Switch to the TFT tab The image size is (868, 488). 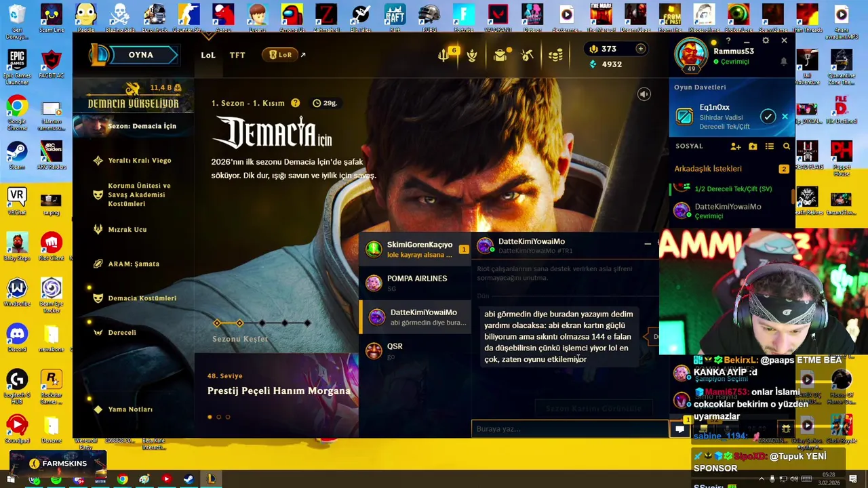[x=237, y=55]
